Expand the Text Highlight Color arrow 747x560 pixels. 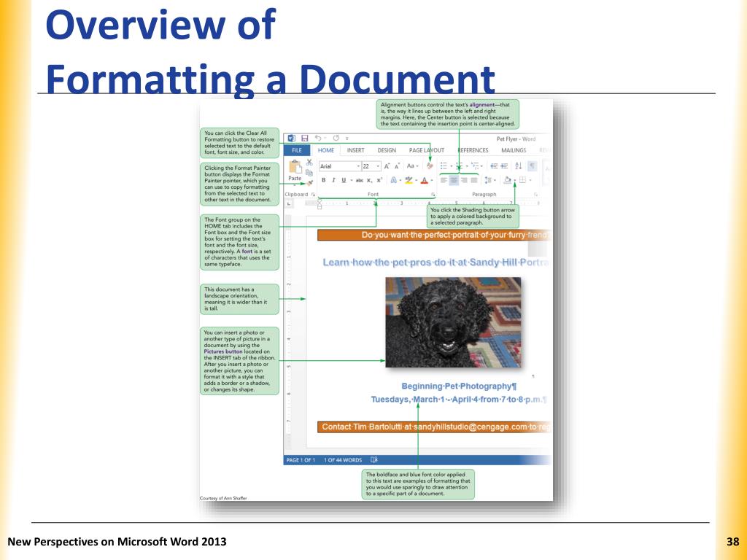point(417,180)
